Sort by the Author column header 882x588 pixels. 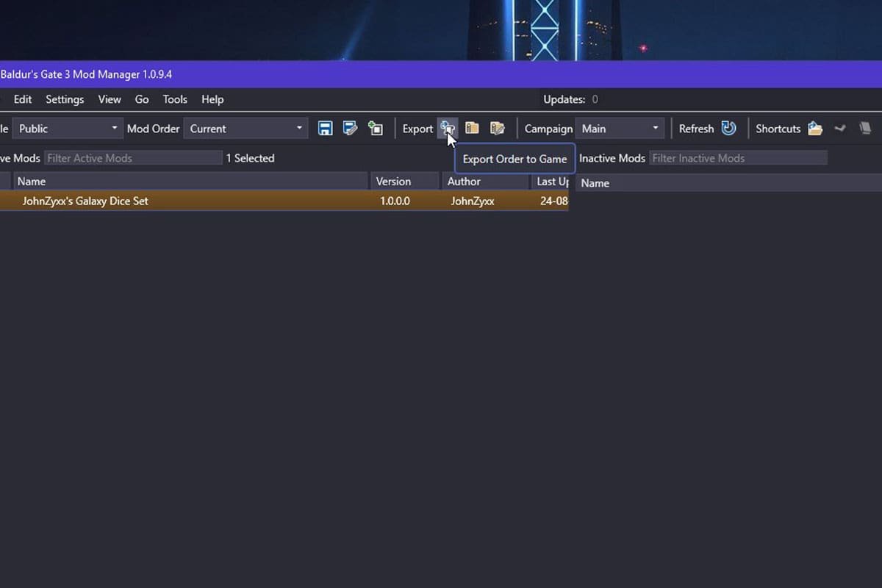pos(485,182)
